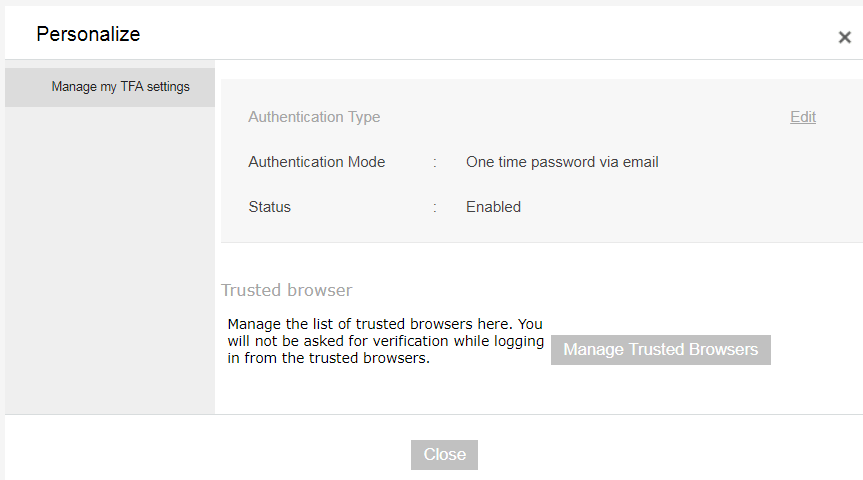
Task: Click empty space right of Manage Trusted Browsers
Action: tap(815, 350)
